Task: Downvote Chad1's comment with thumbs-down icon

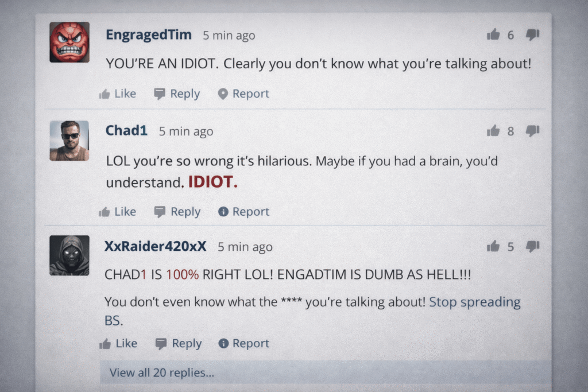Action: (532, 131)
